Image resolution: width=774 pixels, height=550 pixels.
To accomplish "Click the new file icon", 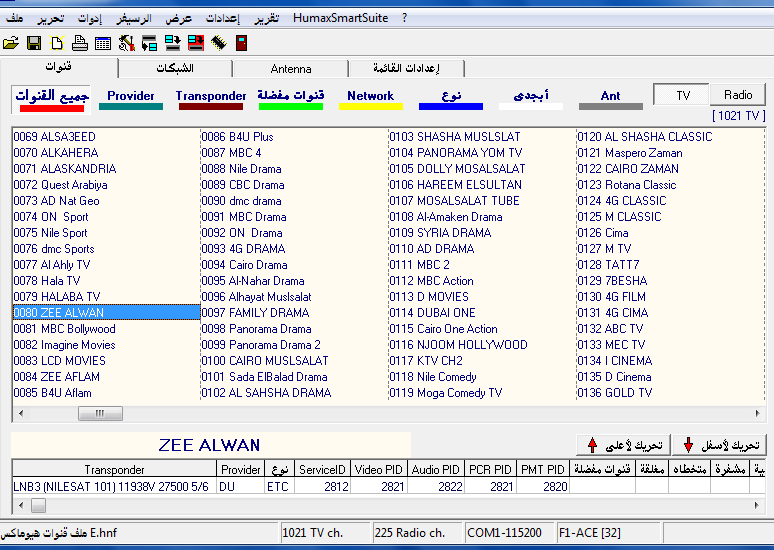I will click(x=57, y=43).
